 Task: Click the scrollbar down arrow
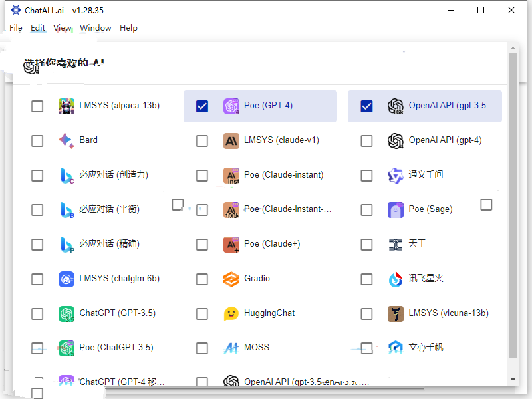tap(513, 379)
